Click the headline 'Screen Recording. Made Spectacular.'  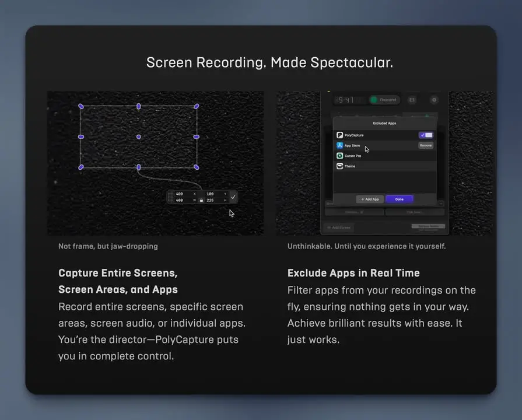(x=269, y=62)
